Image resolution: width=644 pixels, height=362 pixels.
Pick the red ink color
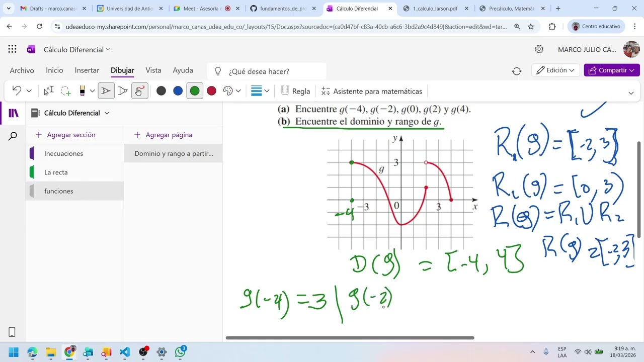[211, 91]
